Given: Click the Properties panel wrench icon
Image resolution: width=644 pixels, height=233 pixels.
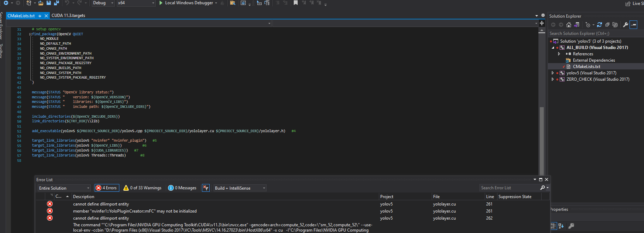Looking at the screenshot, I should point(571,226).
